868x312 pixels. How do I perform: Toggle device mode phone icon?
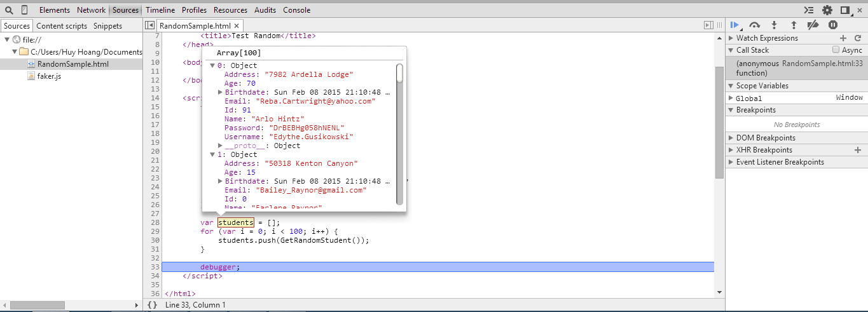point(24,10)
